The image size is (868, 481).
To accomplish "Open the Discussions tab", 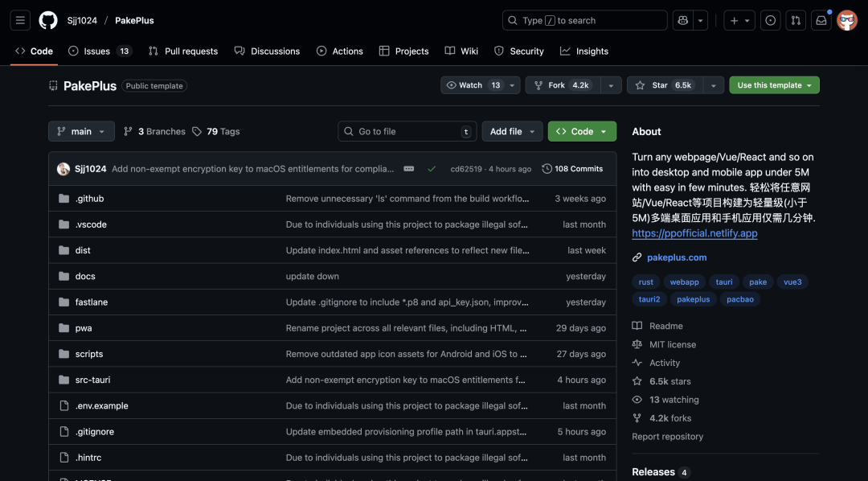I will pyautogui.click(x=267, y=51).
